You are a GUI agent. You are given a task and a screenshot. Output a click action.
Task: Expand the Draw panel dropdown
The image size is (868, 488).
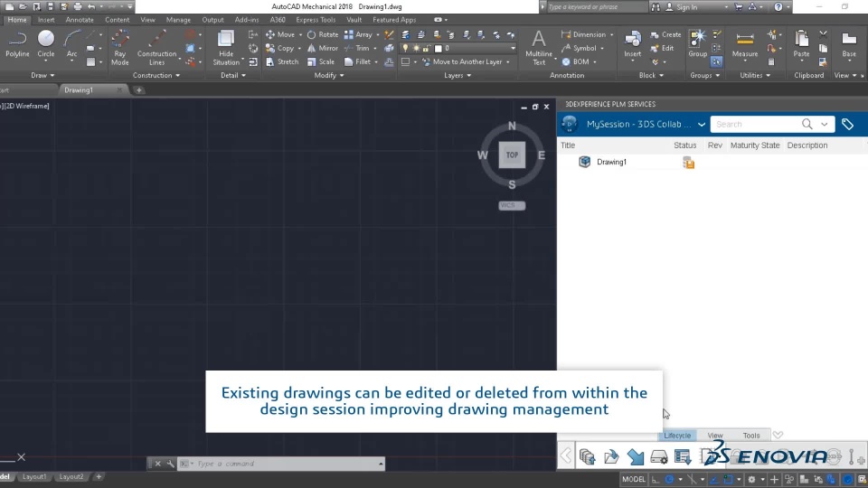click(x=42, y=75)
